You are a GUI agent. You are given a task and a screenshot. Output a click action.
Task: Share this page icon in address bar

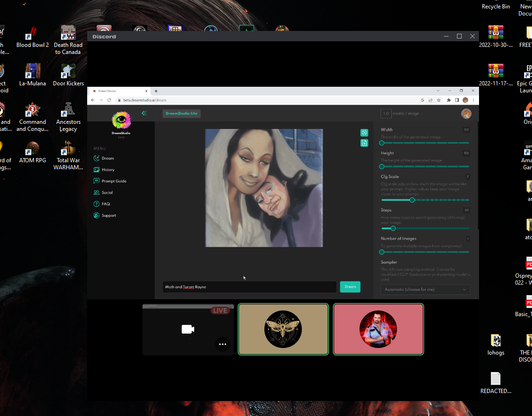pos(431,100)
